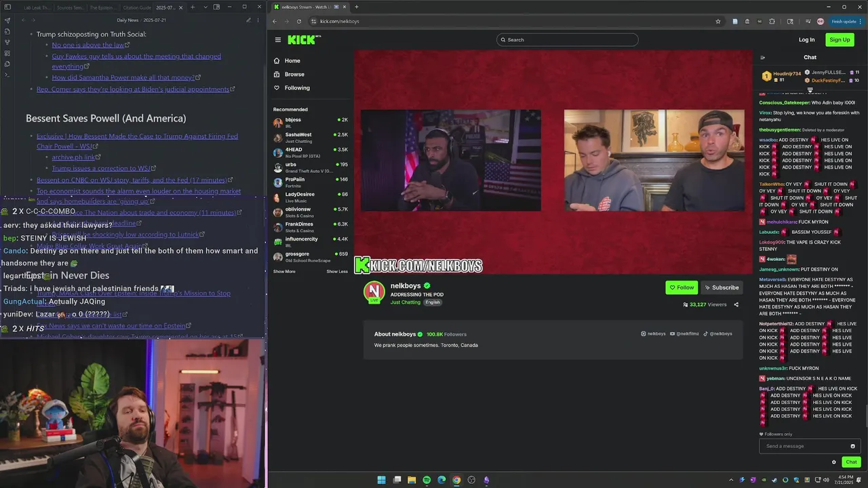The height and width of the screenshot is (488, 868).
Task: Open recommended channel 4HEAD
Action: [311, 152]
